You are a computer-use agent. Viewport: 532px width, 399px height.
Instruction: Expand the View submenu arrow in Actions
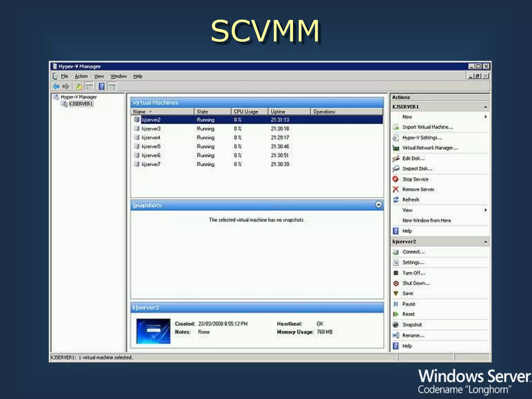(x=485, y=210)
